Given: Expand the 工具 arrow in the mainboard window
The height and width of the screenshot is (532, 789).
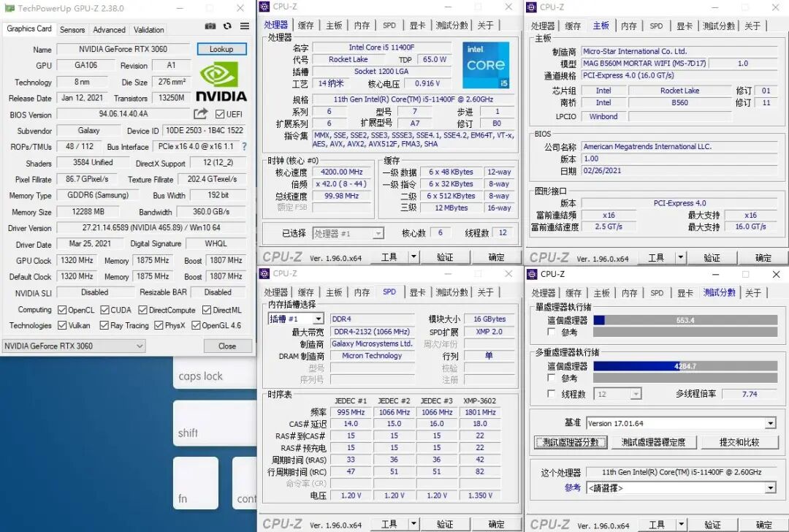Looking at the screenshot, I should point(680,258).
